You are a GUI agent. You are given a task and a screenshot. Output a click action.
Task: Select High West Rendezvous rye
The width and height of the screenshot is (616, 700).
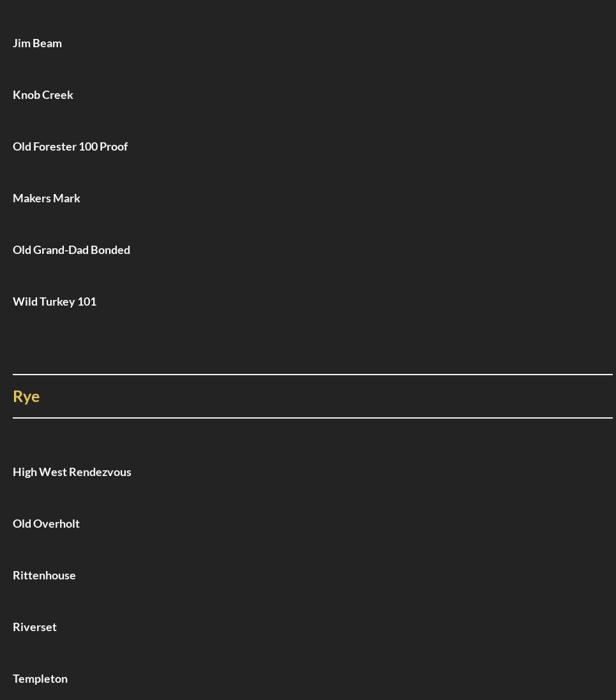click(x=72, y=472)
